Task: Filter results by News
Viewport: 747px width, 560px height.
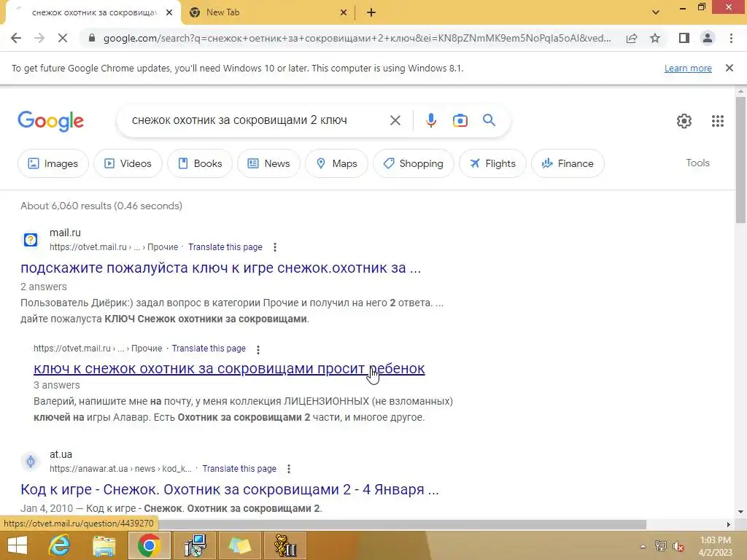Action: [268, 163]
